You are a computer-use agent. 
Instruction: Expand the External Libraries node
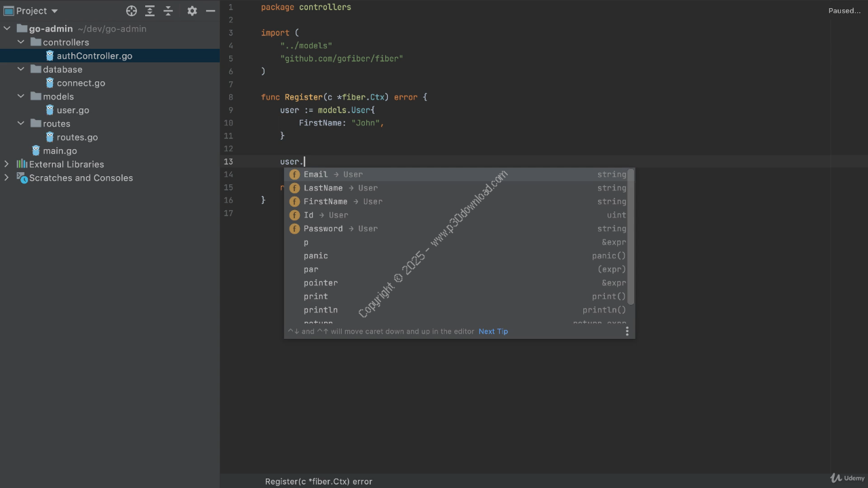[x=7, y=164]
